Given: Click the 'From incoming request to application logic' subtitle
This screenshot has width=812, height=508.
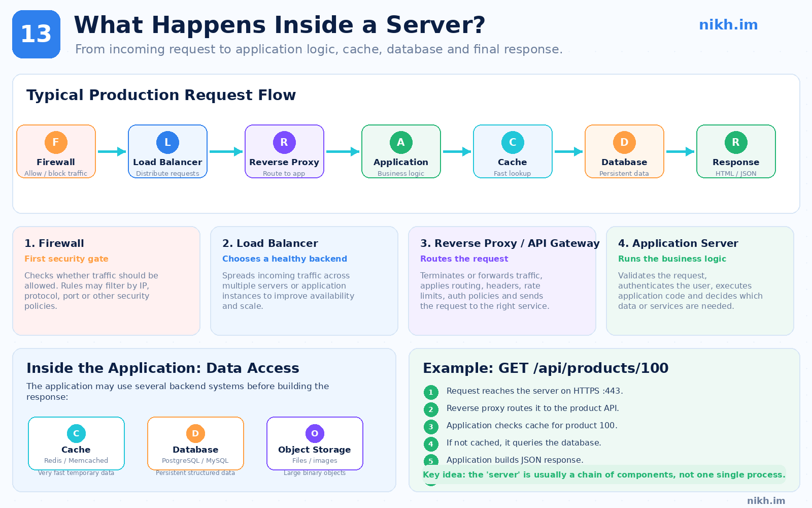Looking at the screenshot, I should tap(319, 49).
